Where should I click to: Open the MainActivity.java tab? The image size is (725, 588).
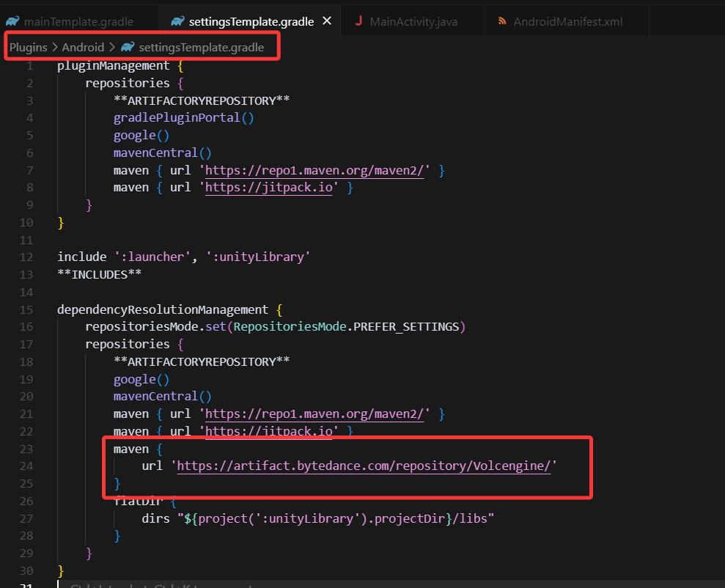pyautogui.click(x=413, y=22)
